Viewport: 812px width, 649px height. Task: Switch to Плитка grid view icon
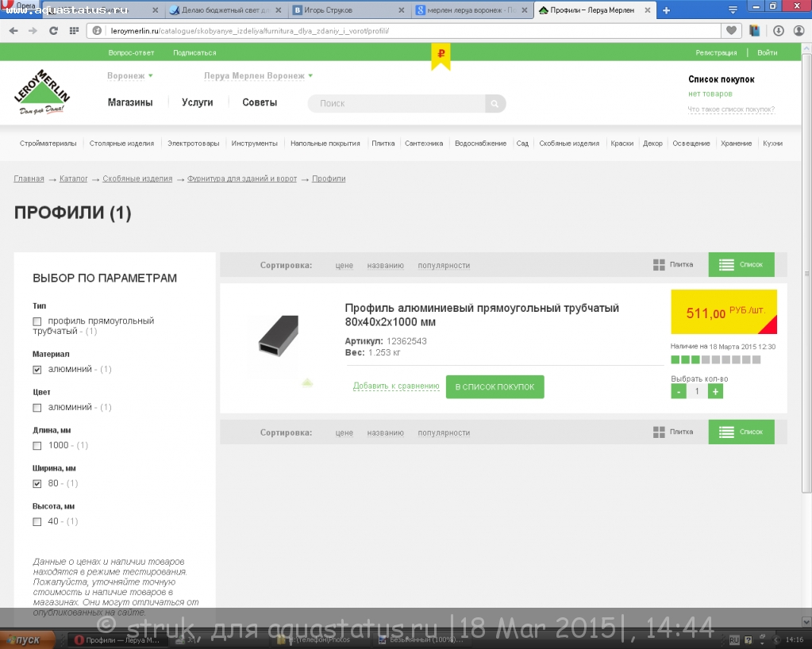point(659,265)
